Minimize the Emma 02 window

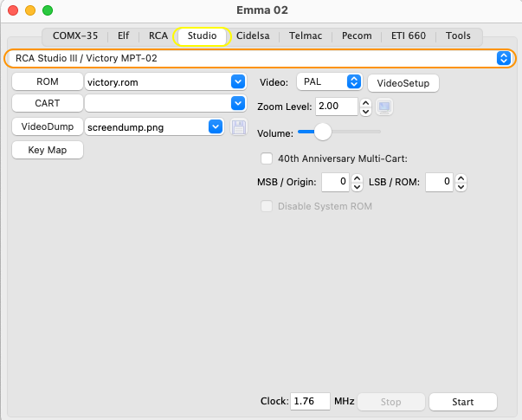coord(30,10)
